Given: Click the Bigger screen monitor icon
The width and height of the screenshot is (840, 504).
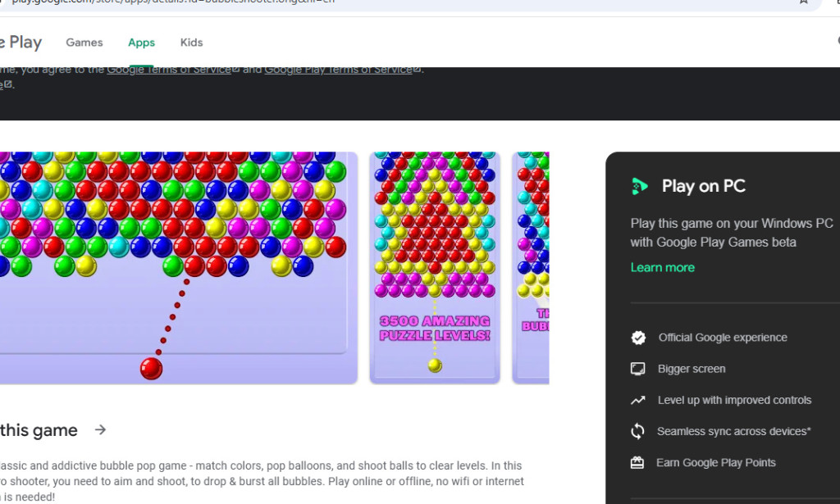Looking at the screenshot, I should coord(637,369).
